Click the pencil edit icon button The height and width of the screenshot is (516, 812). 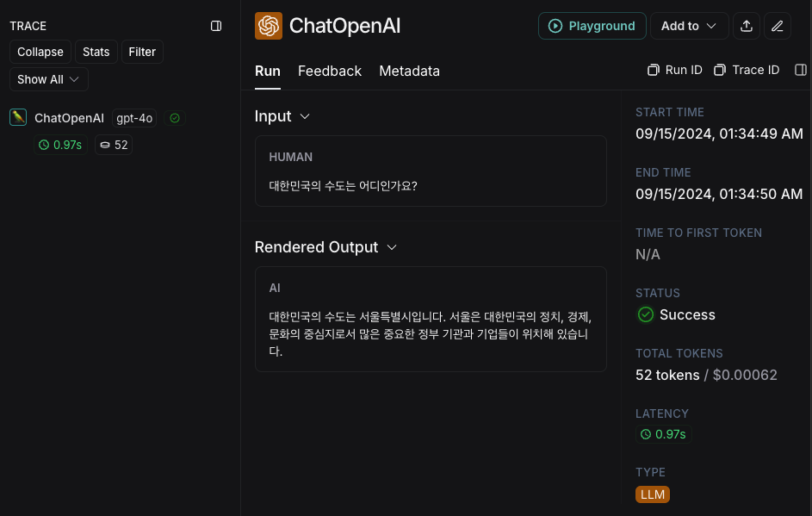tap(778, 26)
